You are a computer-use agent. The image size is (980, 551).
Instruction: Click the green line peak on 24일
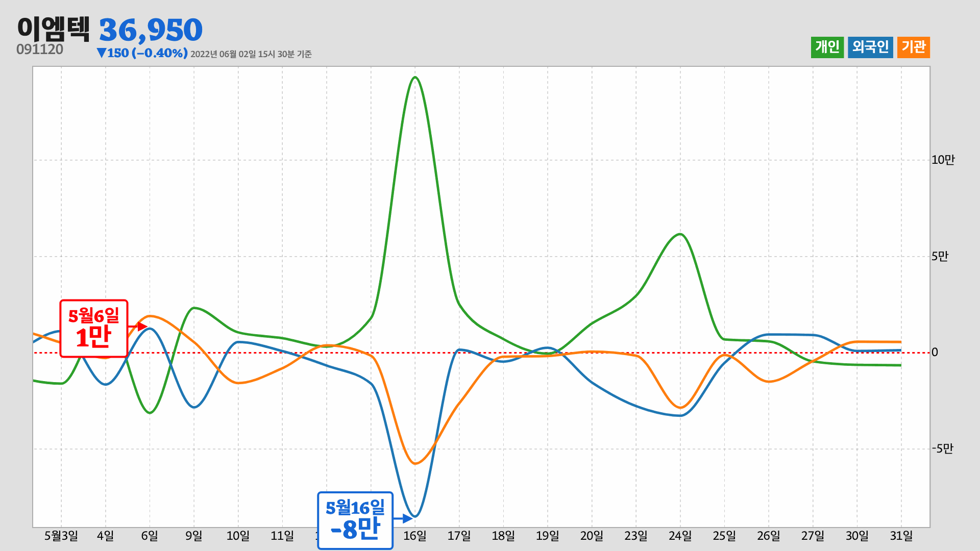680,234
